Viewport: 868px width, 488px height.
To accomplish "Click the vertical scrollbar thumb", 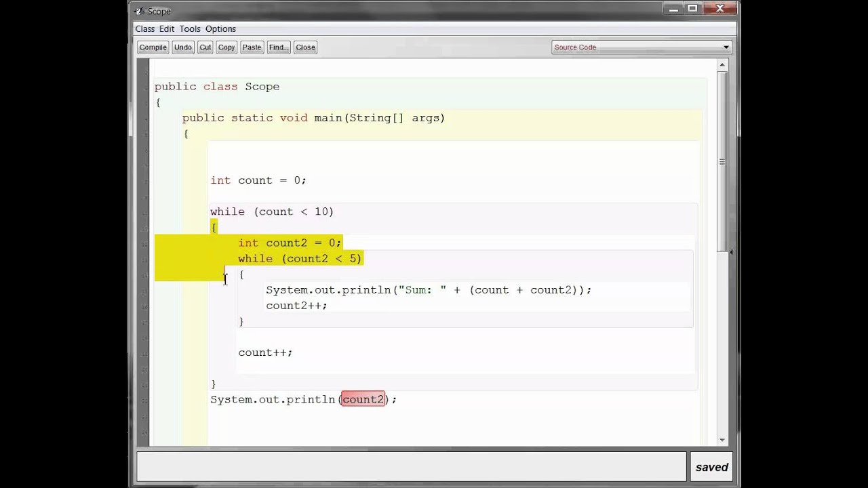I will (722, 161).
